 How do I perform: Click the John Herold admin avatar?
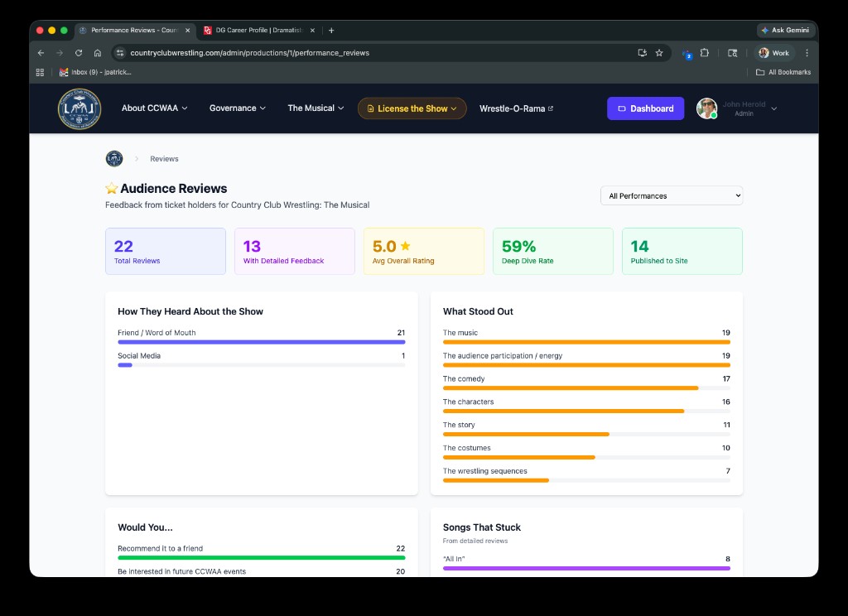pyautogui.click(x=706, y=108)
